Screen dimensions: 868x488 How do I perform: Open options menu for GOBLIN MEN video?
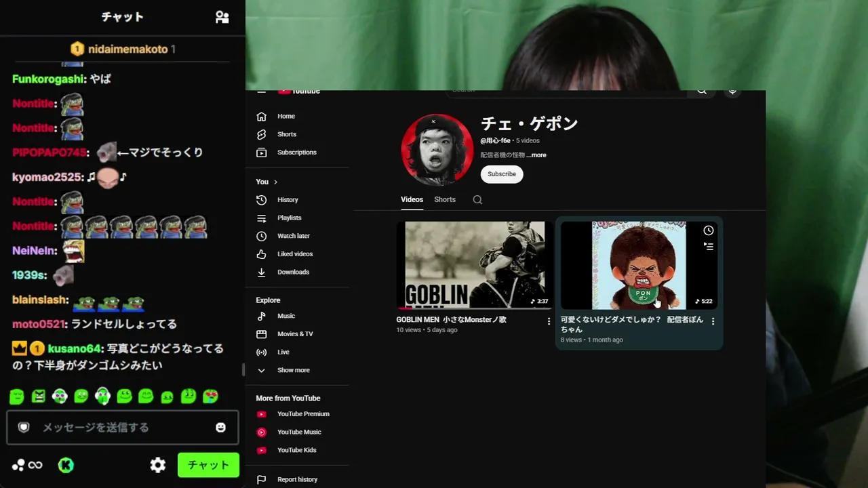pos(549,321)
